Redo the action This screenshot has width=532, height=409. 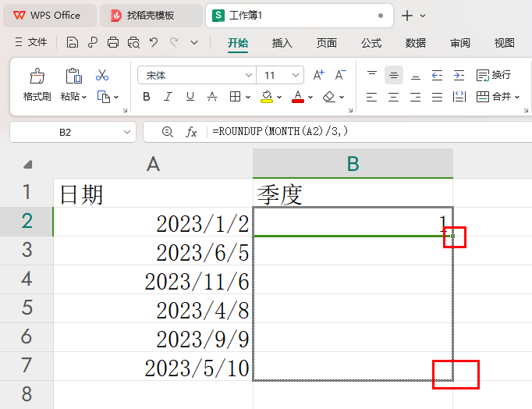pyautogui.click(x=174, y=43)
